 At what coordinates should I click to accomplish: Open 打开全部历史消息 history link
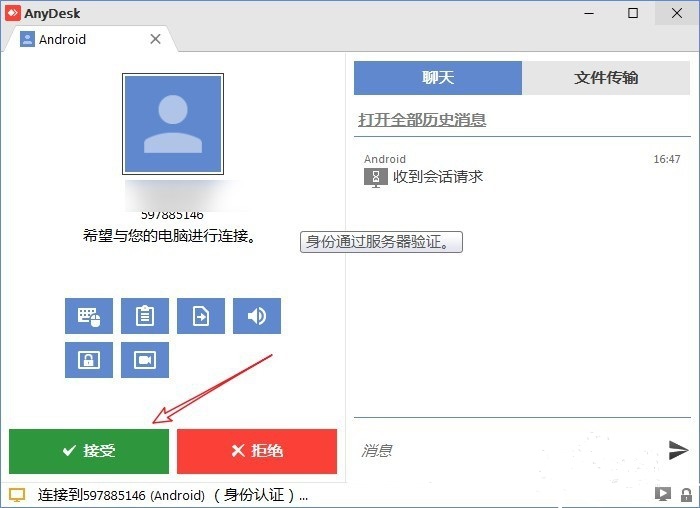coord(422,120)
